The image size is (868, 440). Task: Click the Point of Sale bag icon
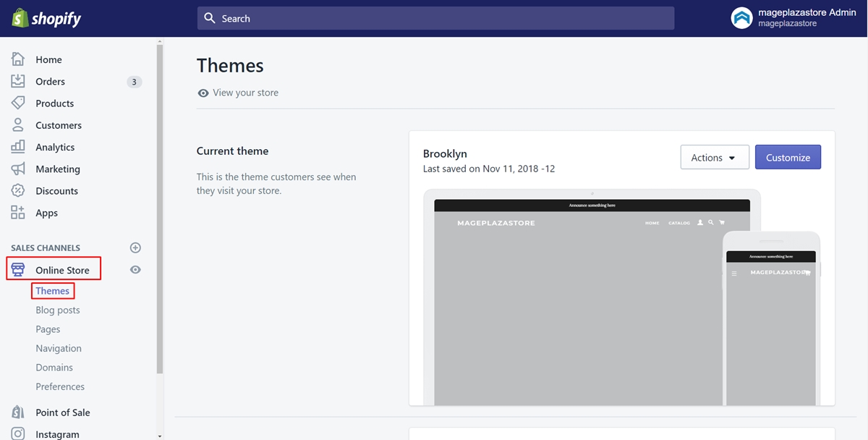(x=18, y=412)
